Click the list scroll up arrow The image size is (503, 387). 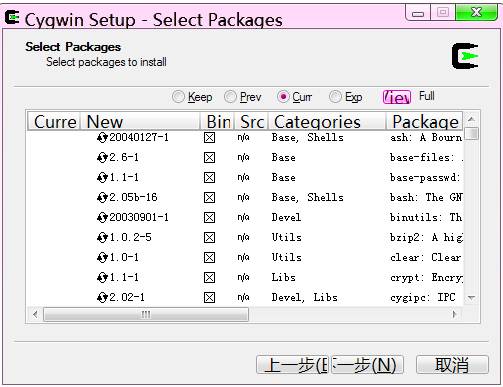click(471, 119)
